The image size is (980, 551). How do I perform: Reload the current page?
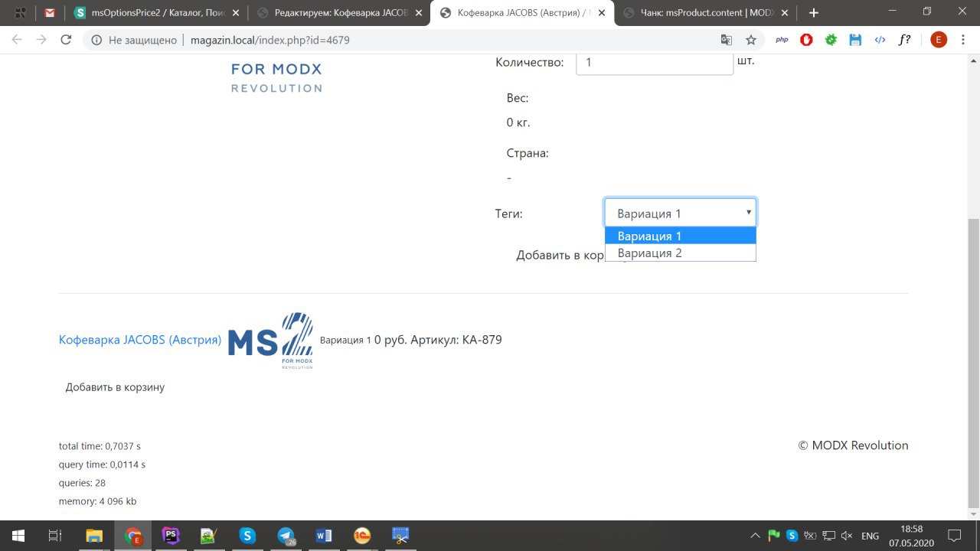[x=66, y=40]
